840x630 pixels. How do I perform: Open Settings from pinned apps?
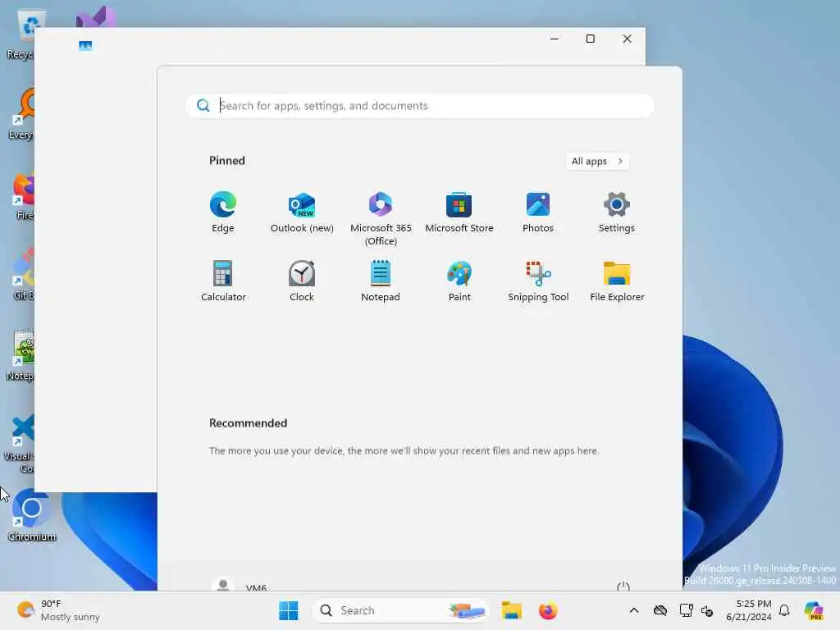(x=617, y=212)
